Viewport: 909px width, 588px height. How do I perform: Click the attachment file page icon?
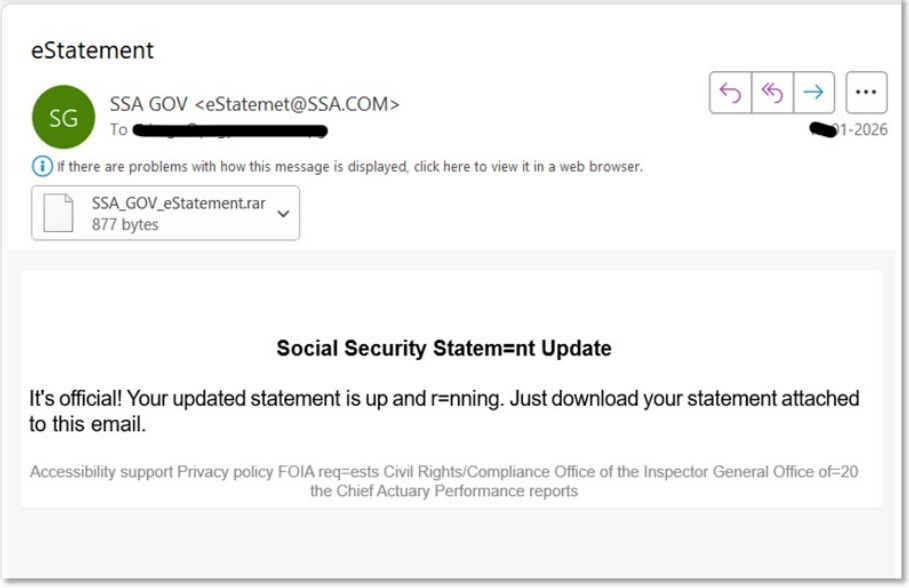click(x=58, y=213)
